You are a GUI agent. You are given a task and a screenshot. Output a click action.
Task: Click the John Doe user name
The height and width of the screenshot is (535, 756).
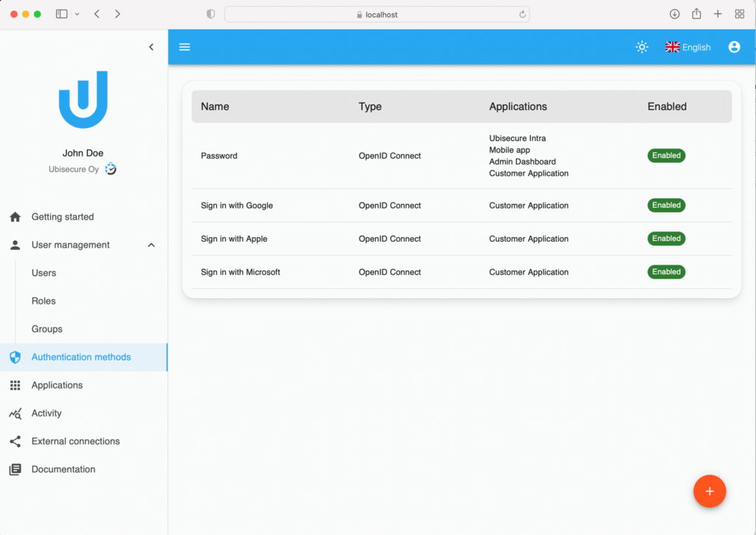[83, 153]
